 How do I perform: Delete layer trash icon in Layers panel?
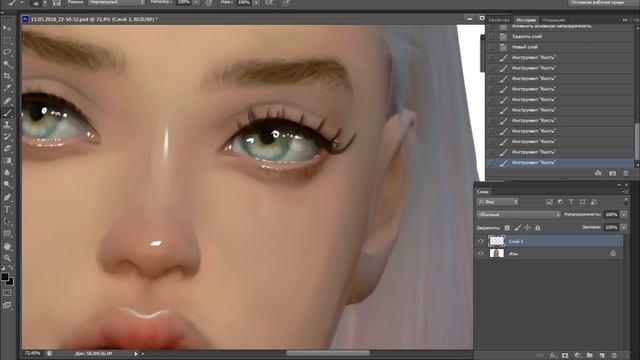[x=614, y=356]
